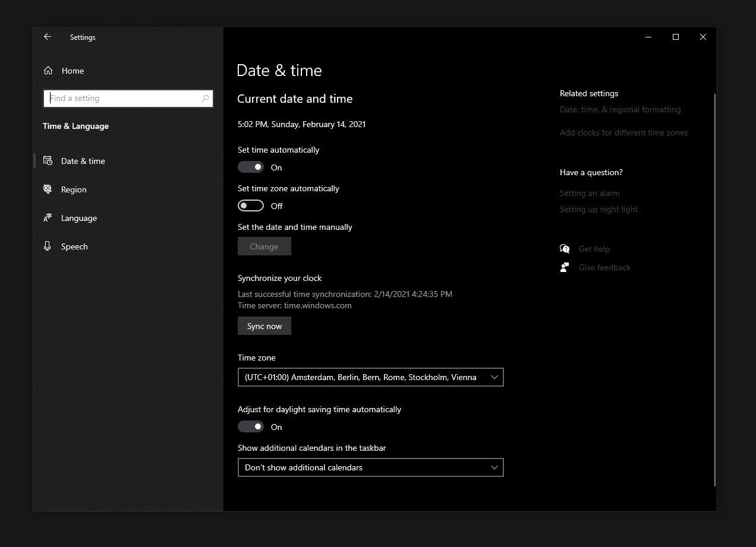Enable Set time zone automatically

251,206
